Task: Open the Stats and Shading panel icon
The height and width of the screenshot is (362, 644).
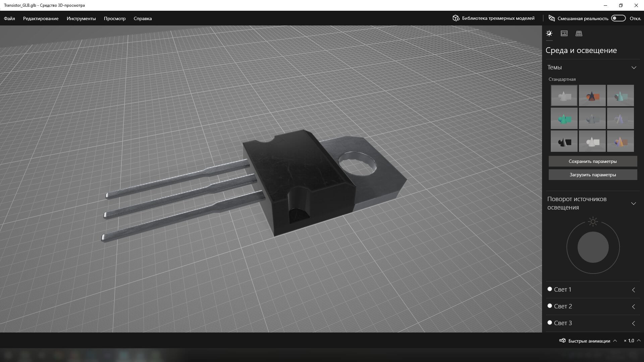Action: click(564, 34)
